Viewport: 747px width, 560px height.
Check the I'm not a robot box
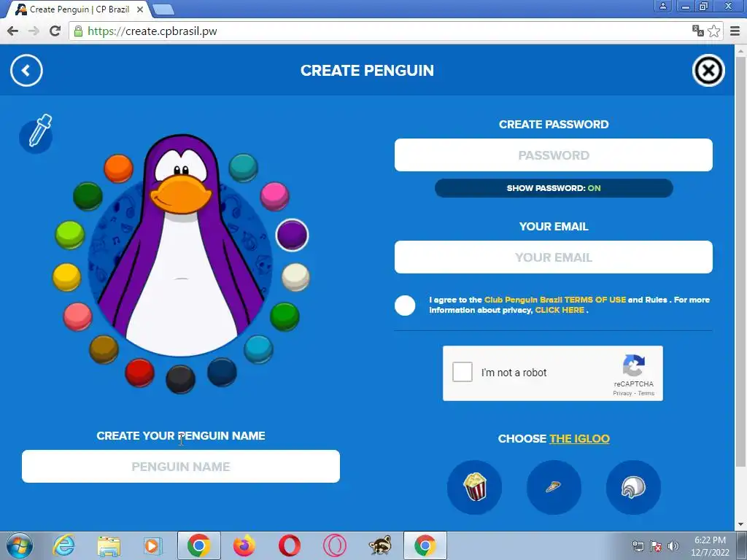(x=462, y=372)
